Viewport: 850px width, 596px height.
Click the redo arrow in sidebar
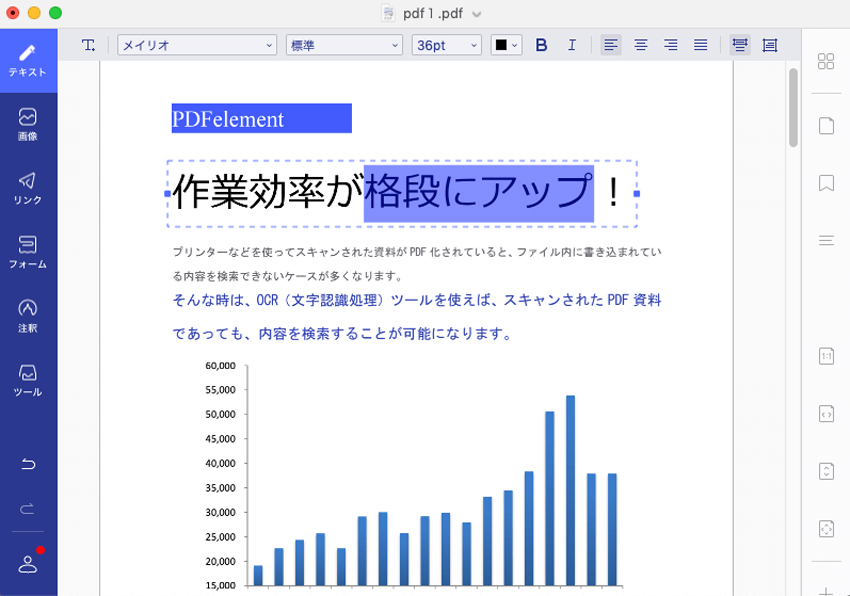(28, 509)
